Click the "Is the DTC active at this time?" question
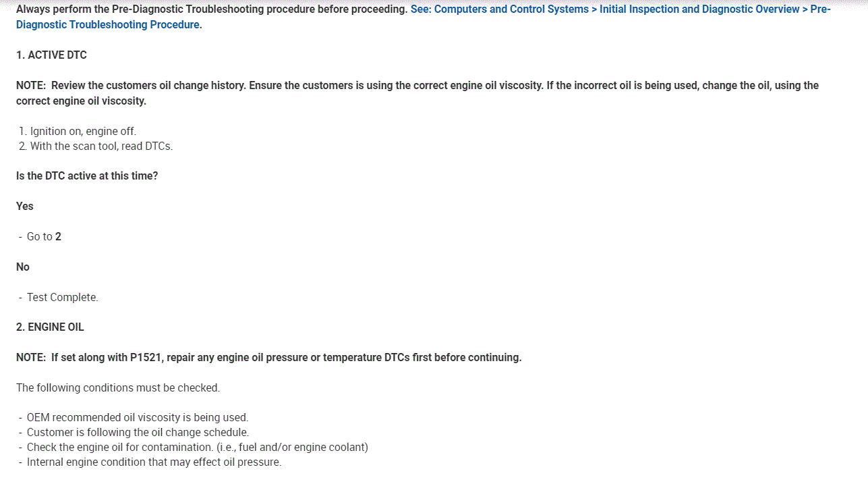Viewport: 868px width, 484px height. (87, 176)
